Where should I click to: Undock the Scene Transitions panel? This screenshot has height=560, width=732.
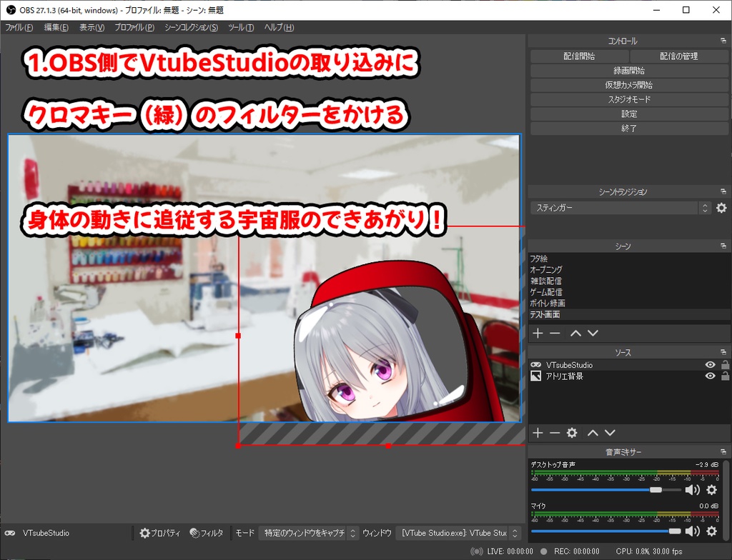[723, 192]
